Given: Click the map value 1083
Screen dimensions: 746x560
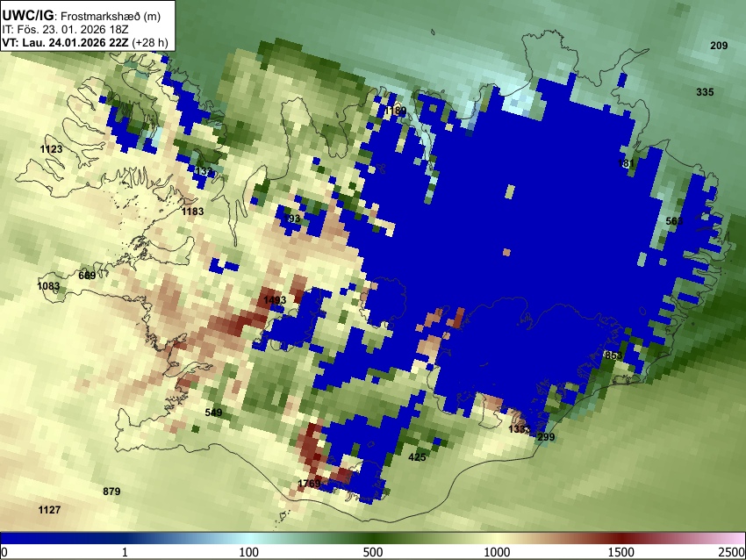Looking at the screenshot, I should click(48, 286).
